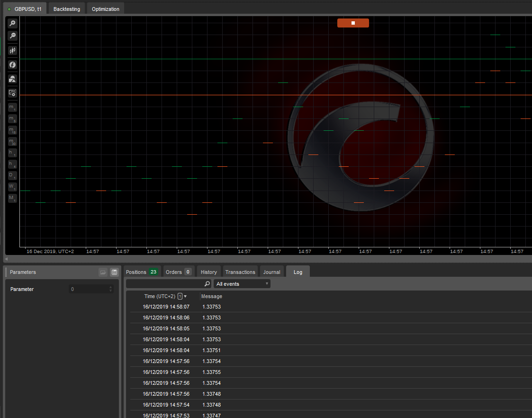Click the search magnifier in the log filter
The image size is (532, 418).
tap(207, 283)
